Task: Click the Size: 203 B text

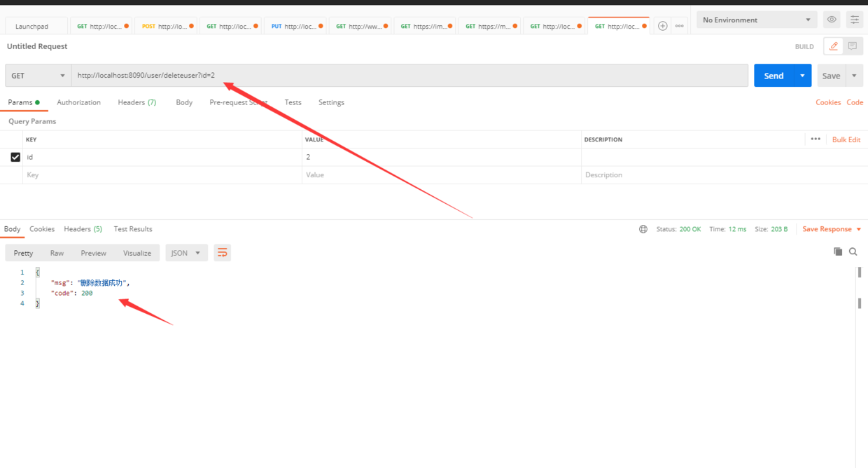Action: click(x=771, y=229)
